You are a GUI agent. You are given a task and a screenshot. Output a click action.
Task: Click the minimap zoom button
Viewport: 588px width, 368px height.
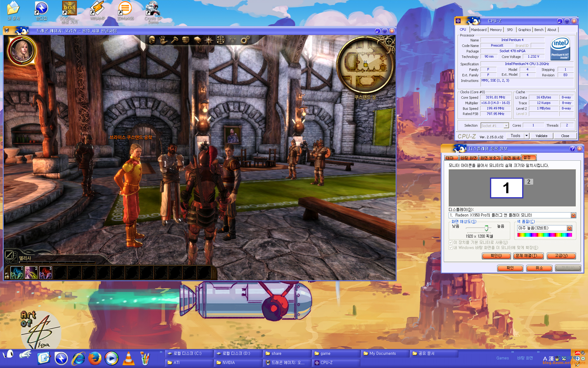point(389,41)
